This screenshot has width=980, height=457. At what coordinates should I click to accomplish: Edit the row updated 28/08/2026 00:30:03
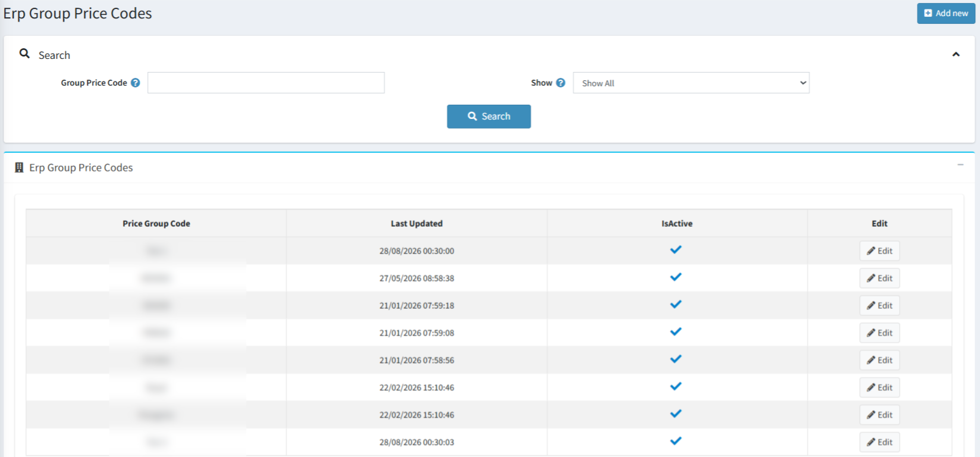[x=880, y=442]
